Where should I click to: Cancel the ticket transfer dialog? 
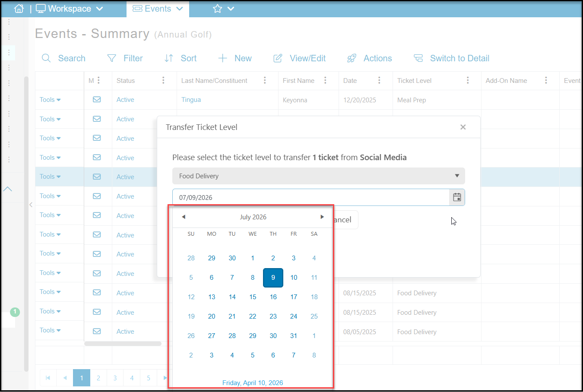coord(345,220)
